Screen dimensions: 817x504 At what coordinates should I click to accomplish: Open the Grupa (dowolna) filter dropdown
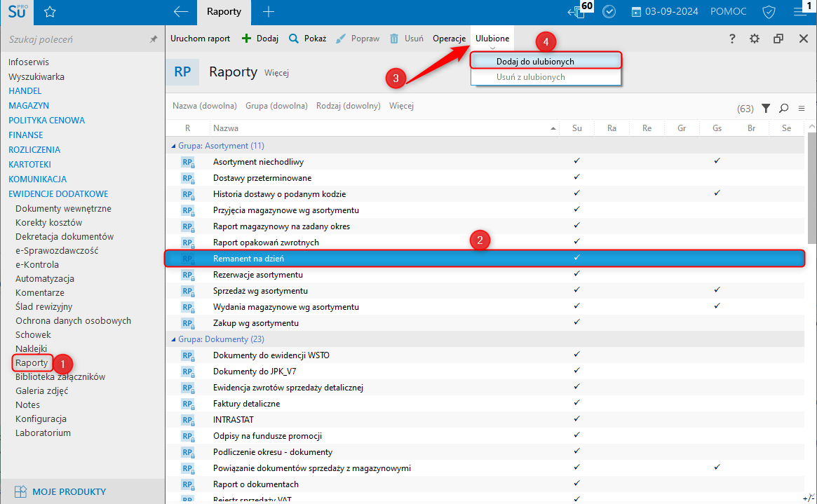(x=276, y=107)
